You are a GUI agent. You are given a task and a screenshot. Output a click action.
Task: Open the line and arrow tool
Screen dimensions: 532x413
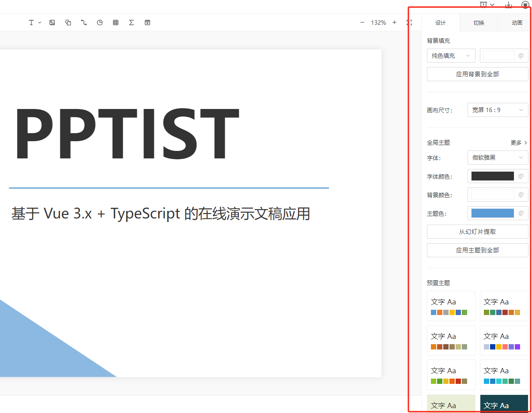pos(84,22)
